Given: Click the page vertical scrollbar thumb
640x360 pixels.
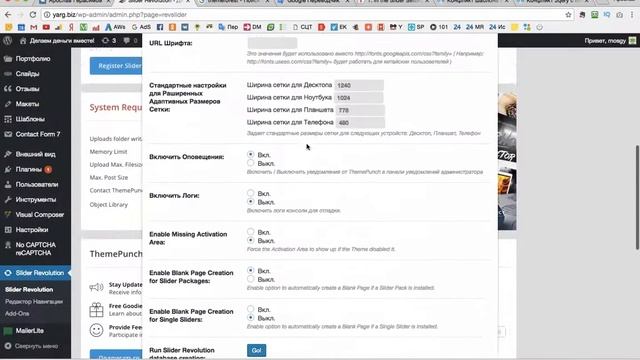Looking at the screenshot, I should coord(637,197).
